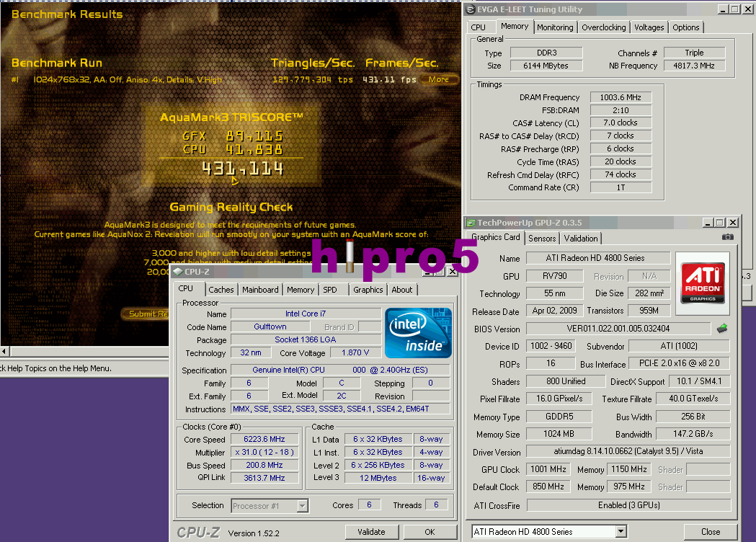
Task: Click the Close button in GPU-Z
Action: click(710, 531)
